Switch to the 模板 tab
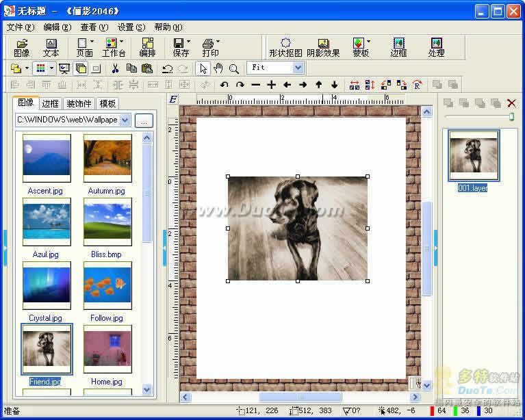The image size is (525, 420). click(107, 104)
